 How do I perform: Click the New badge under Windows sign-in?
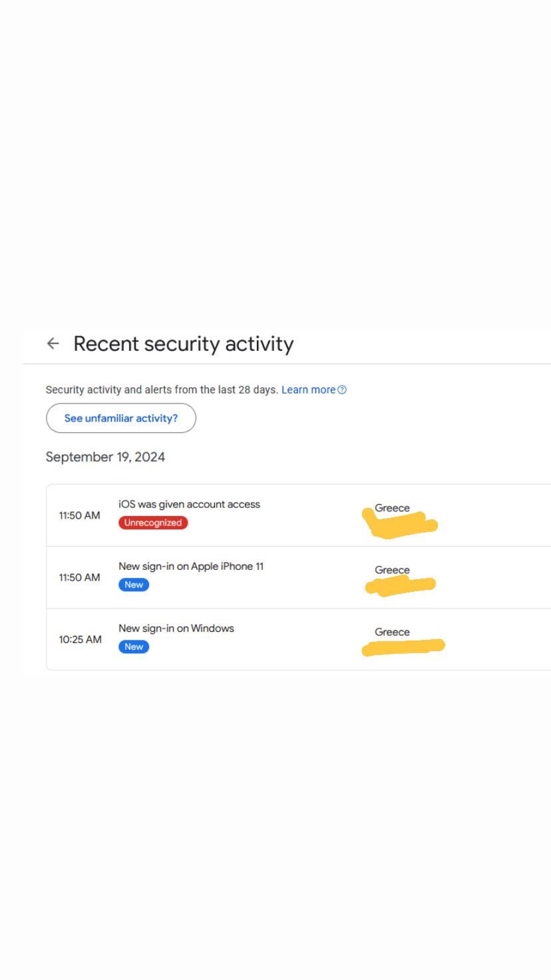click(x=134, y=646)
